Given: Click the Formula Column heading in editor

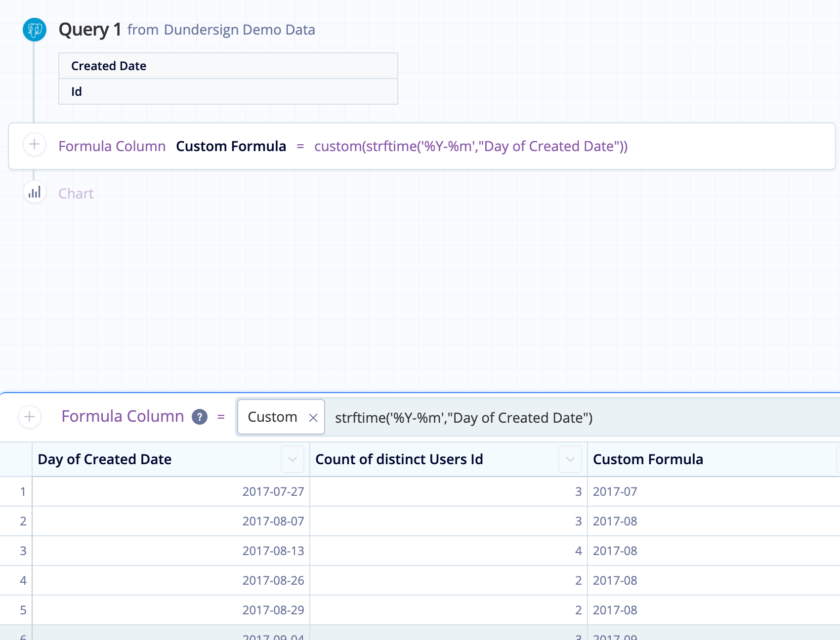Looking at the screenshot, I should tap(123, 416).
